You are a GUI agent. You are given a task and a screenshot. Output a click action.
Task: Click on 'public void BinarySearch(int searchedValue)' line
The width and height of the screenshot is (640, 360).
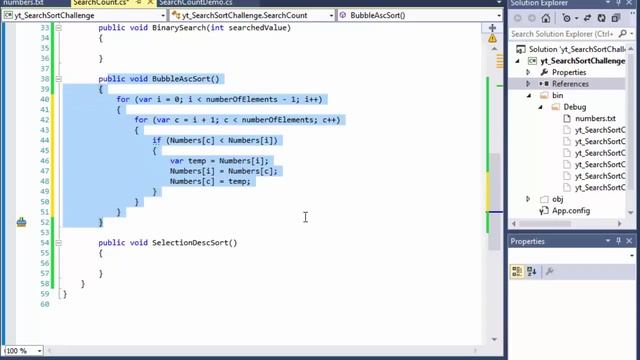tap(195, 28)
